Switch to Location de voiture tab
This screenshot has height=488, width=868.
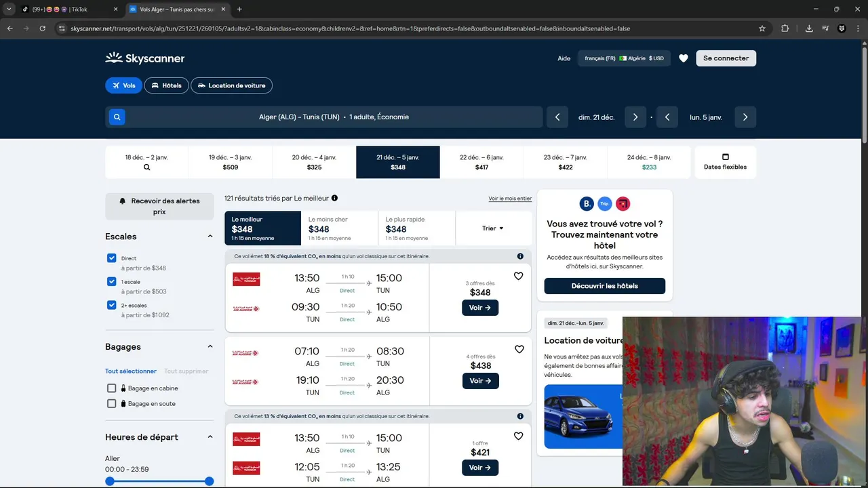[232, 85]
